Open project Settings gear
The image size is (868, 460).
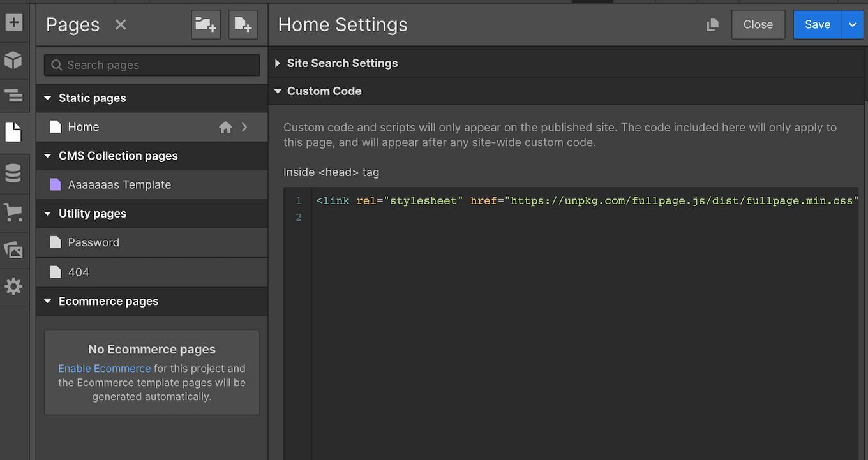click(x=13, y=286)
